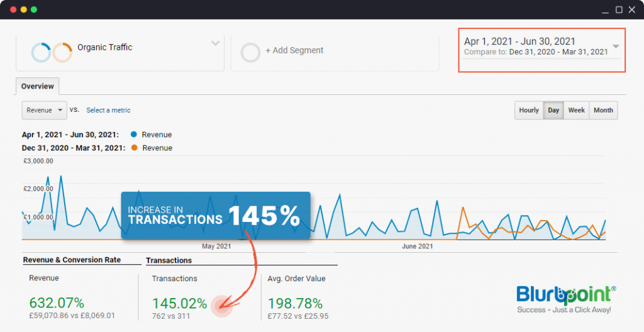The width and height of the screenshot is (644, 332).
Task: Click the green macOS-style window dot
Action: point(34,9)
